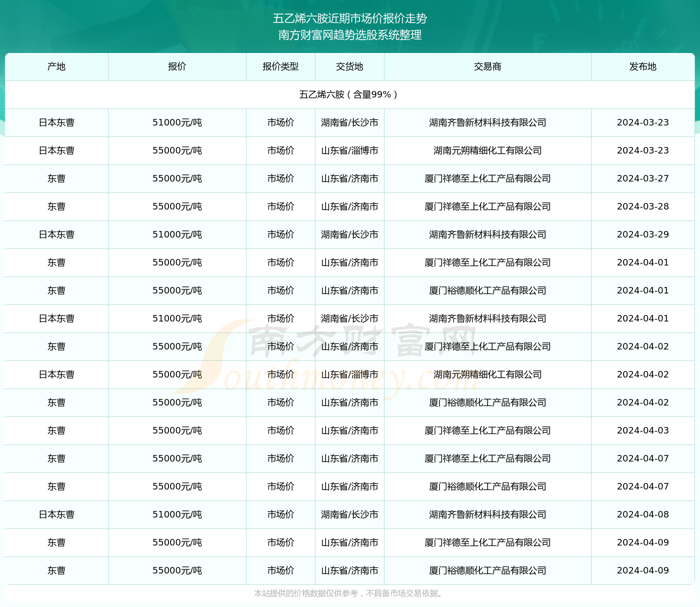The height and width of the screenshot is (607, 700).
Task: Click the 55000元/吨 price in the 2024-04-03 row
Action: [177, 430]
